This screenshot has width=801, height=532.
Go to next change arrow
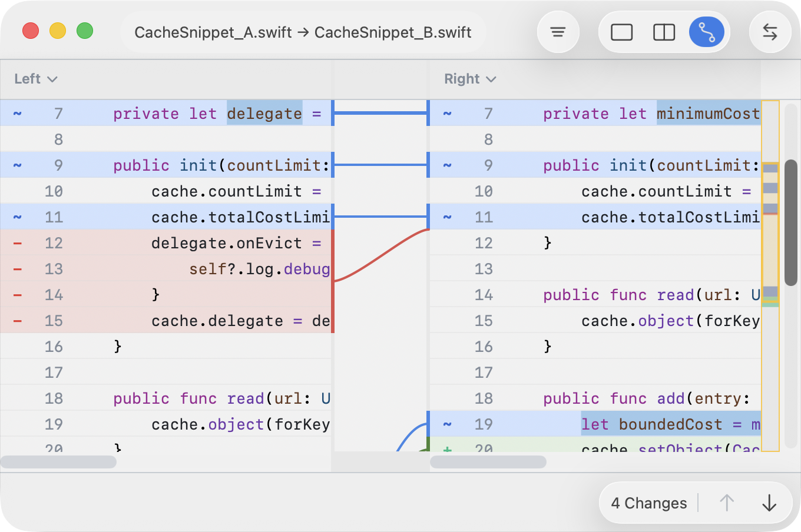(769, 503)
